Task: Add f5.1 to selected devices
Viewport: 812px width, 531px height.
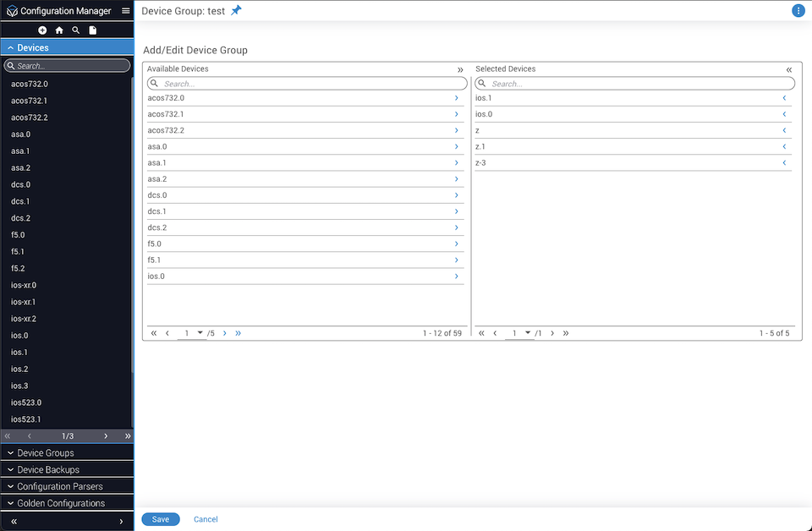Action: (x=456, y=260)
